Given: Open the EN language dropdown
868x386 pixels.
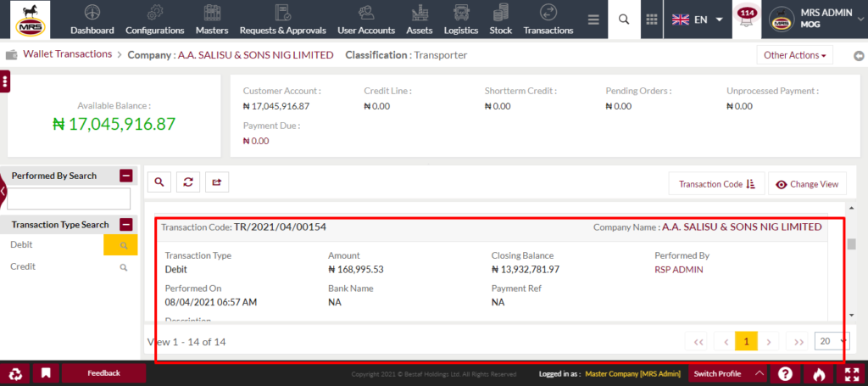Looking at the screenshot, I should (698, 20).
